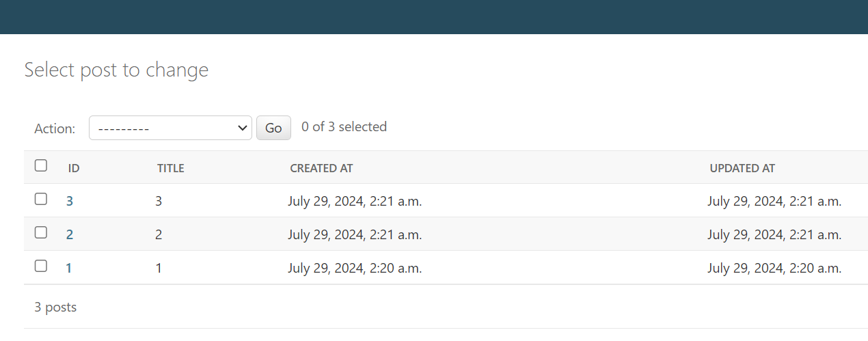Viewport: 868px width, 341px height.
Task: Check the box for post 3
Action: coord(41,199)
